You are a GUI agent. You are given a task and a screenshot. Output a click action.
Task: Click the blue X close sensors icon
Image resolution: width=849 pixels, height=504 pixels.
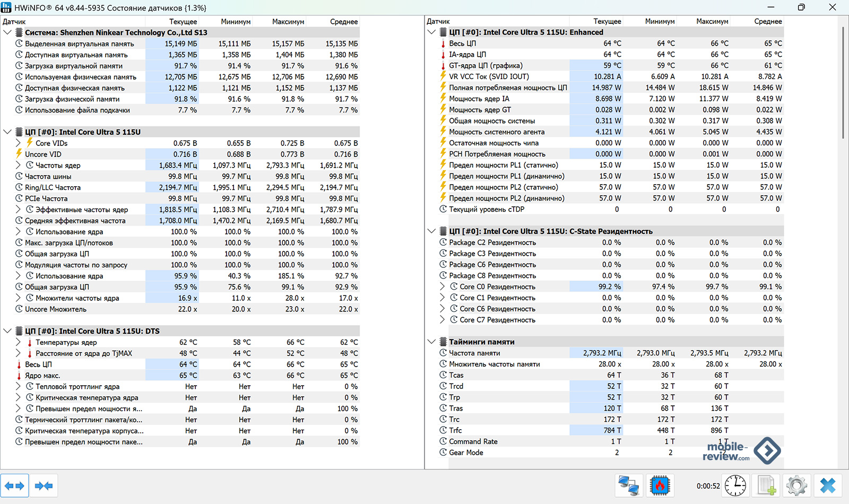click(x=828, y=485)
